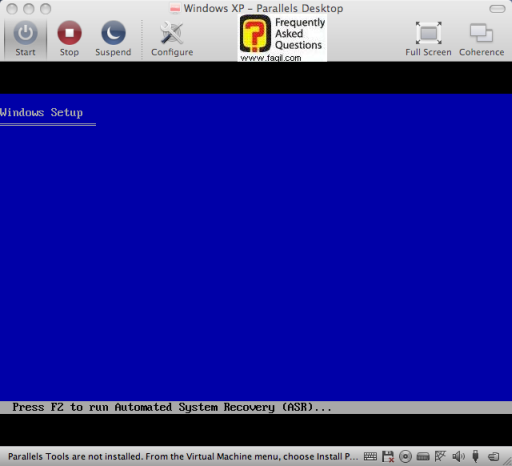This screenshot has height=466, width=512.
Task: Click the Start power button
Action: [25, 38]
